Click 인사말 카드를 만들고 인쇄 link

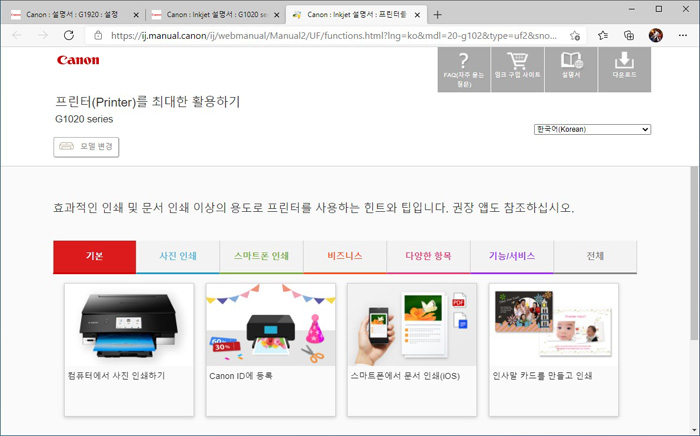(x=542, y=376)
